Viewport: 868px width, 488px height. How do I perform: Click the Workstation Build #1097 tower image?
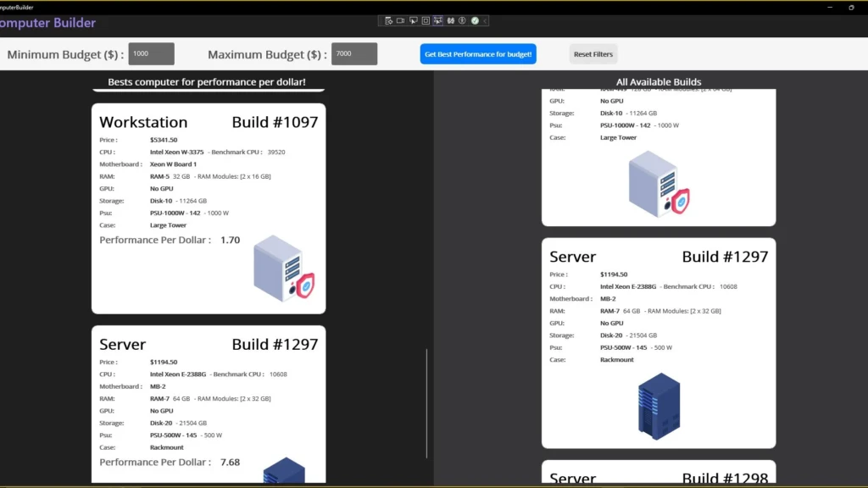283,269
